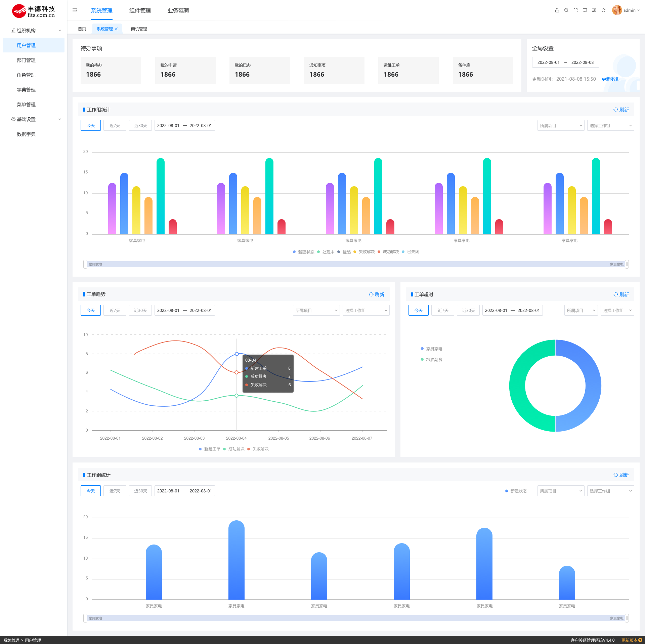Click the reload page icon in header

coord(603,10)
